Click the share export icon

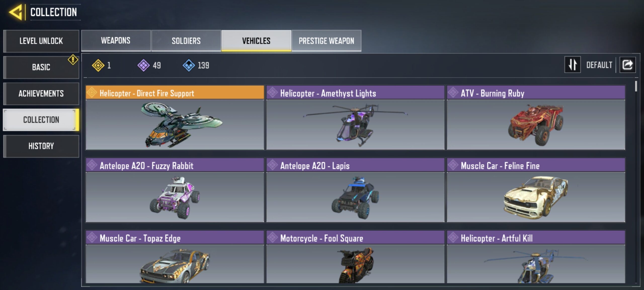(x=627, y=65)
